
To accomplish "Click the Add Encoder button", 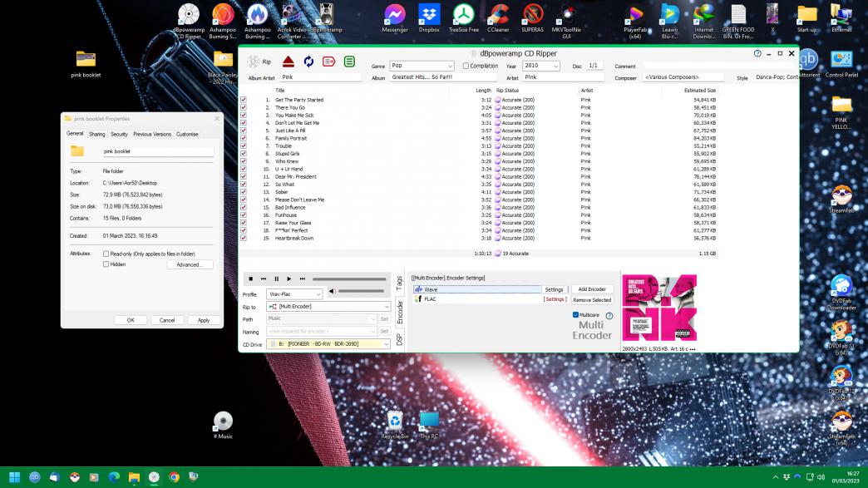I will click(592, 289).
